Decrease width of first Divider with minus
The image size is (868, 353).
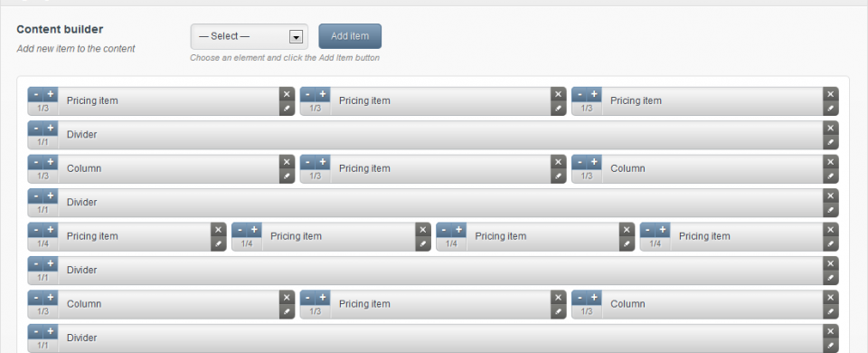pyautogui.click(x=35, y=128)
